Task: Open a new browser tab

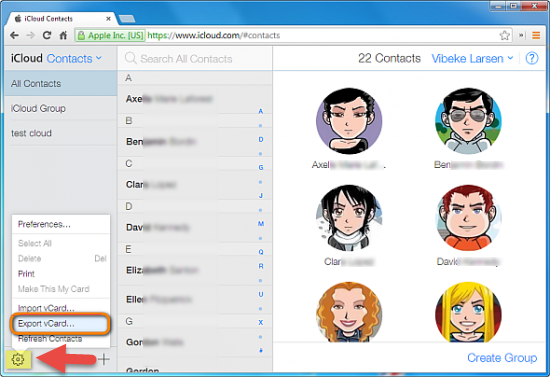Action: [127, 19]
